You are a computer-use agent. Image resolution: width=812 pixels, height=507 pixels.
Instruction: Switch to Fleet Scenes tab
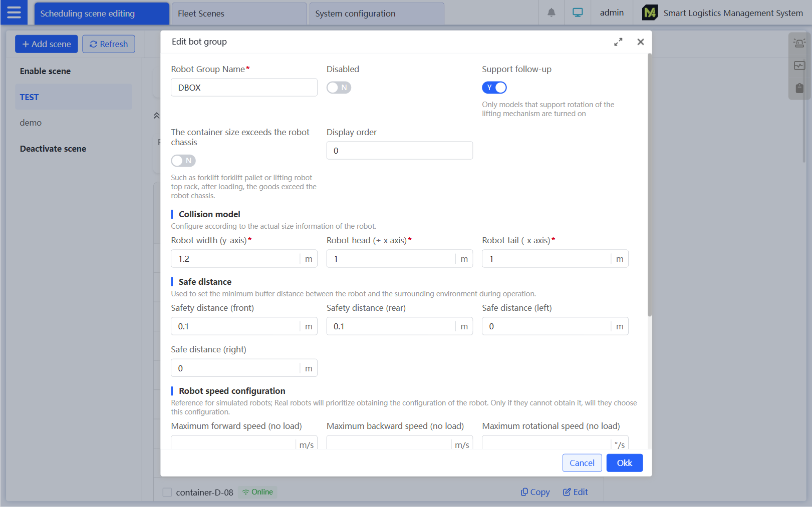[238, 14]
